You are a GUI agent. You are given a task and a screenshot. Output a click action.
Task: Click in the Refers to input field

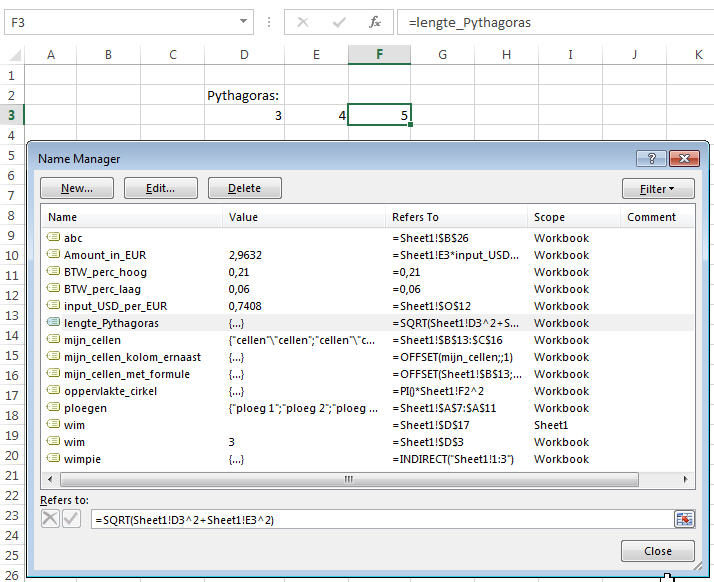tap(382, 519)
